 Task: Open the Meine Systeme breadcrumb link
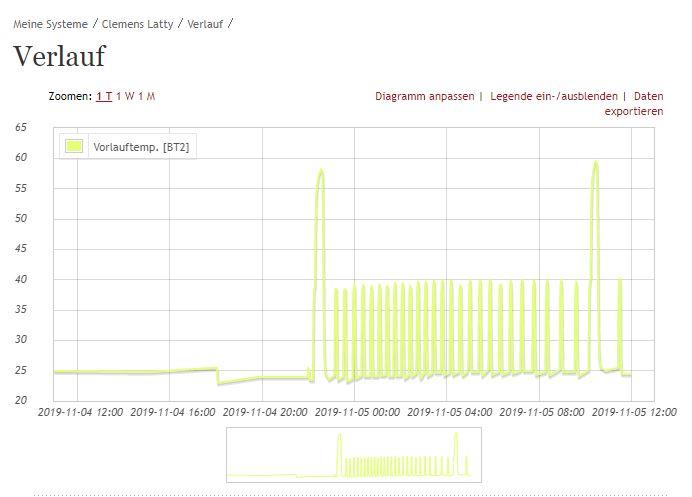click(x=50, y=24)
